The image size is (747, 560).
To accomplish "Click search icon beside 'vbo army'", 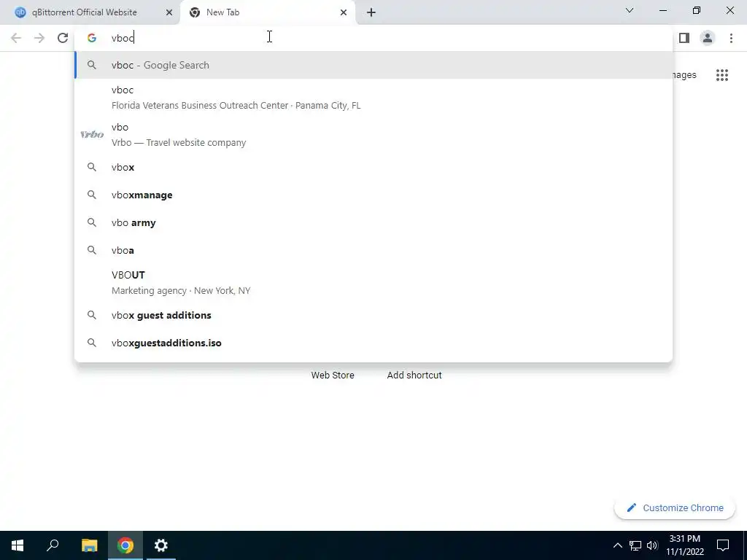I will click(x=92, y=222).
